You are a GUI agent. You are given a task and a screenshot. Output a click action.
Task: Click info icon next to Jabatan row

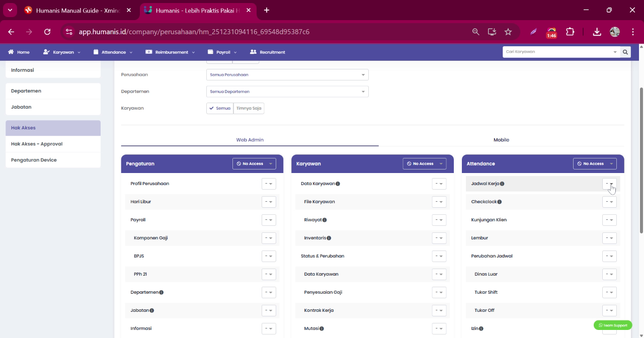(151, 310)
